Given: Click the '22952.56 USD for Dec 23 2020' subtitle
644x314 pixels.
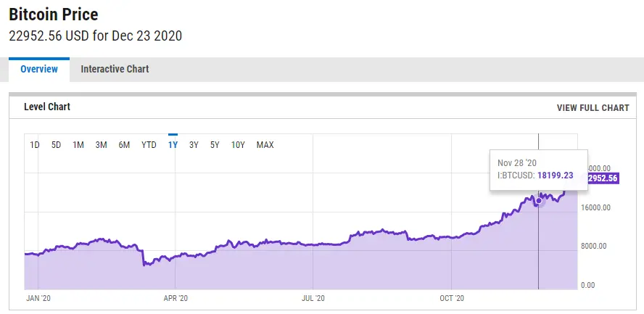Looking at the screenshot, I should tap(95, 36).
